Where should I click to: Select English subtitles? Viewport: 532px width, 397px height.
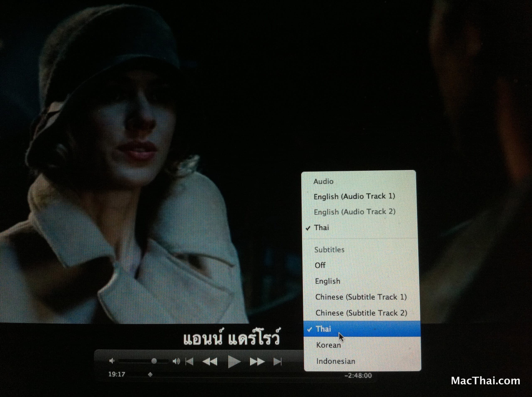(x=361, y=281)
